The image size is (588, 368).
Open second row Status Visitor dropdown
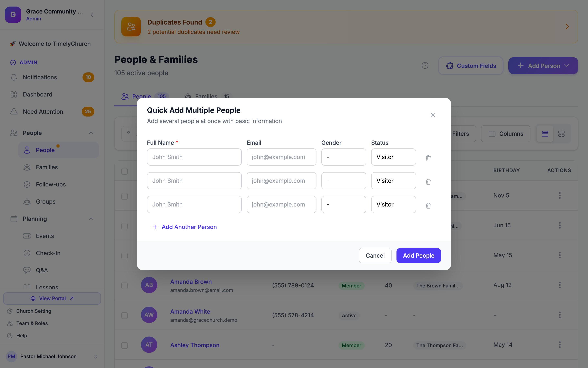click(393, 181)
